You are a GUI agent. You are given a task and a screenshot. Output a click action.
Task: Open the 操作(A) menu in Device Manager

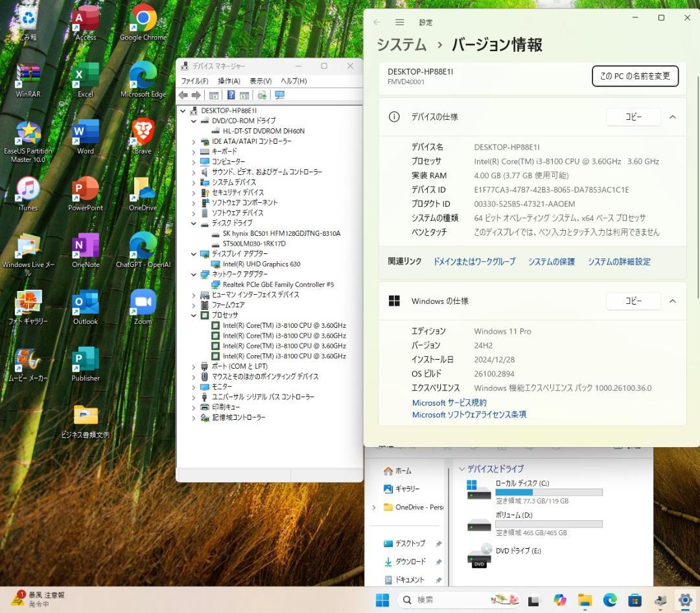tap(229, 81)
